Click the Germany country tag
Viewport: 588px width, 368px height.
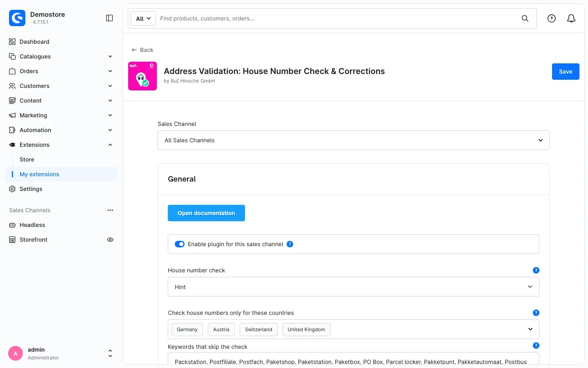(x=187, y=330)
